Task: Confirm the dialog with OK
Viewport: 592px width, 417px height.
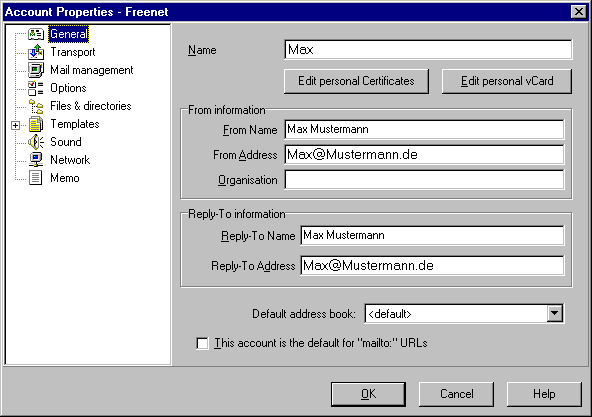Action: (368, 394)
